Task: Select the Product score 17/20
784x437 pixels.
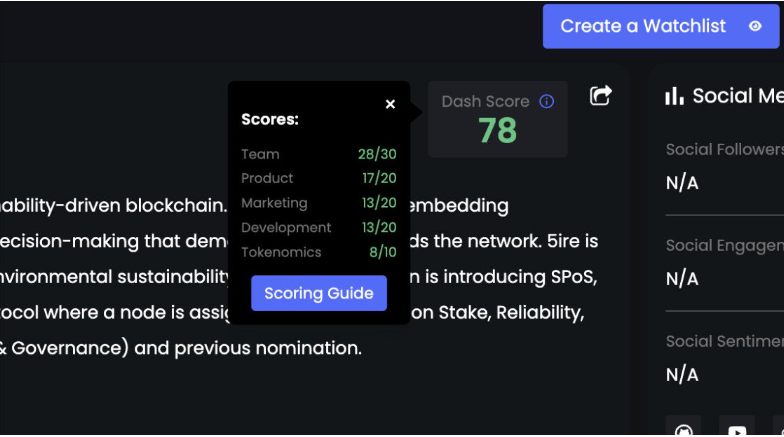Action: [x=379, y=178]
